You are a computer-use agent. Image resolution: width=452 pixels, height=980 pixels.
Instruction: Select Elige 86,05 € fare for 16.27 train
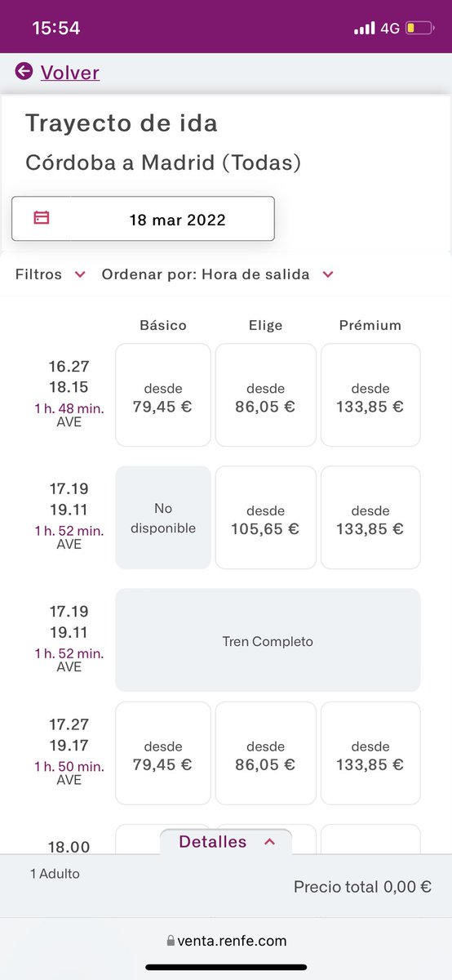tap(266, 395)
